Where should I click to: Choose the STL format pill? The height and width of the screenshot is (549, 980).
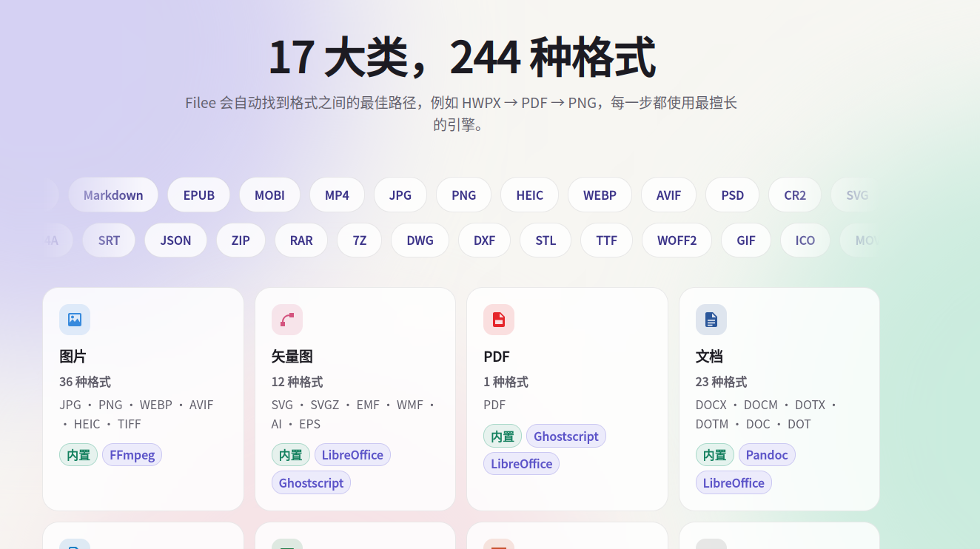[x=546, y=240]
